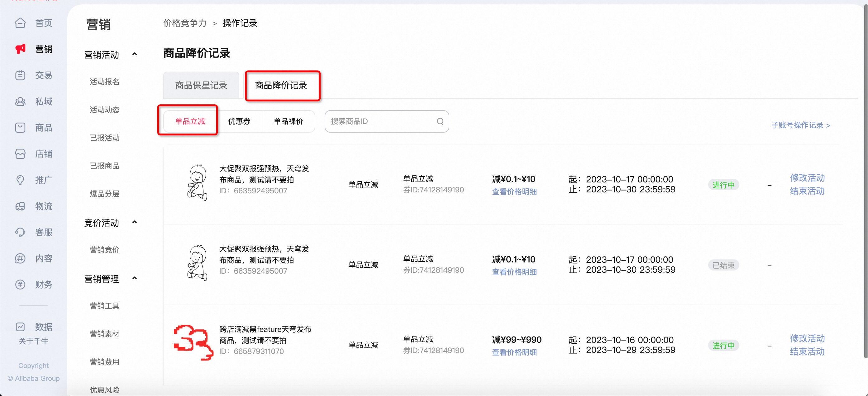Image resolution: width=868 pixels, height=396 pixels.
Task: Open 子账号操作记录 link
Action: click(801, 125)
